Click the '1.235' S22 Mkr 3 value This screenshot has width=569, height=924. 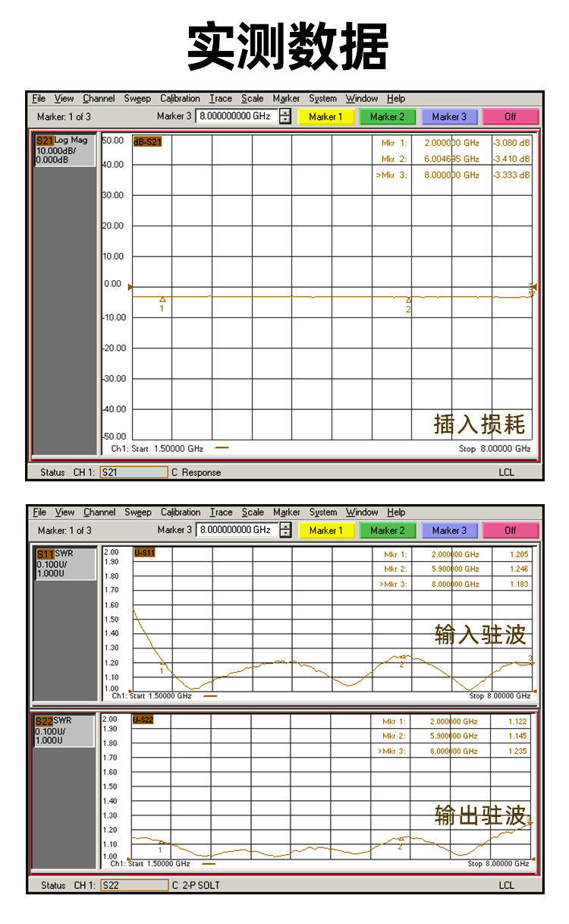(x=518, y=751)
